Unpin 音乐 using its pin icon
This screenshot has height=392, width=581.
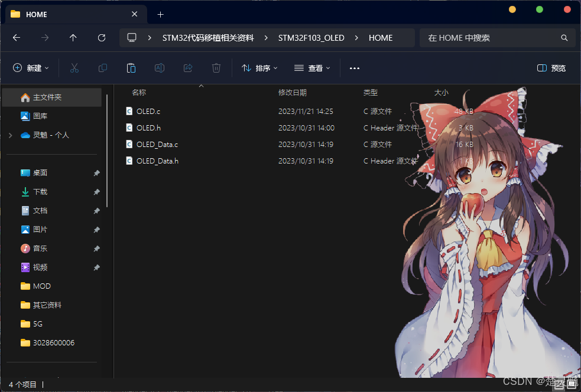[96, 249]
